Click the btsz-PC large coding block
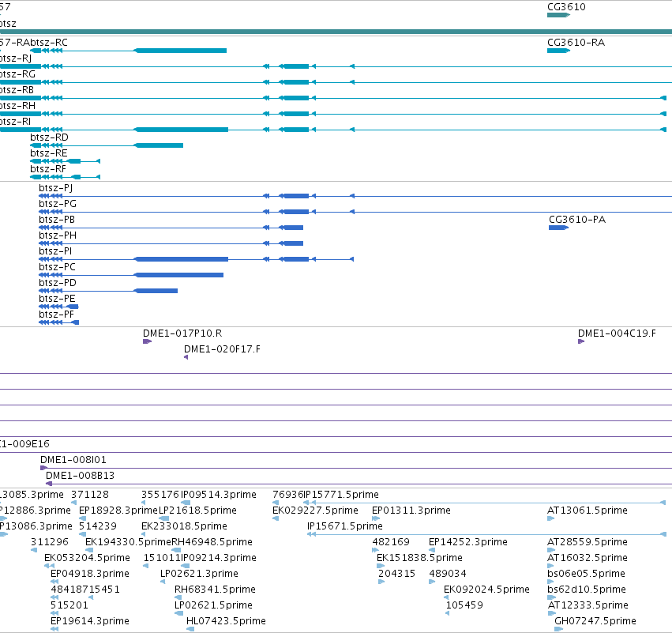 point(178,275)
